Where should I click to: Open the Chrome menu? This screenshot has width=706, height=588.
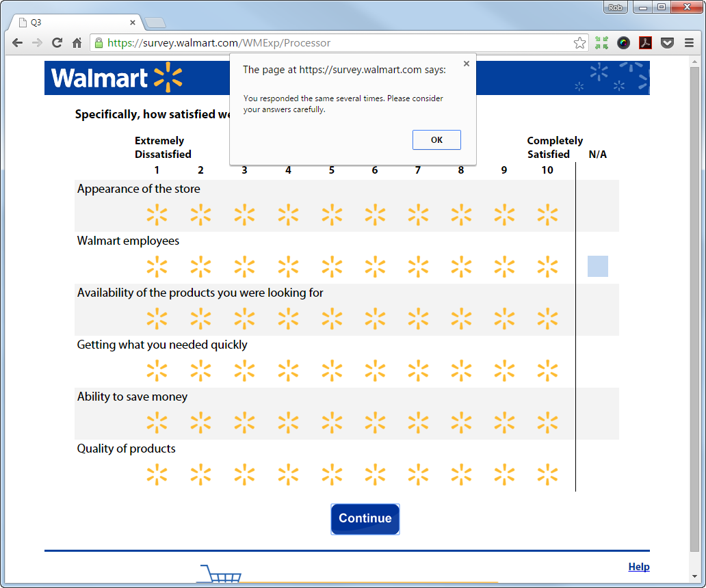(x=689, y=42)
